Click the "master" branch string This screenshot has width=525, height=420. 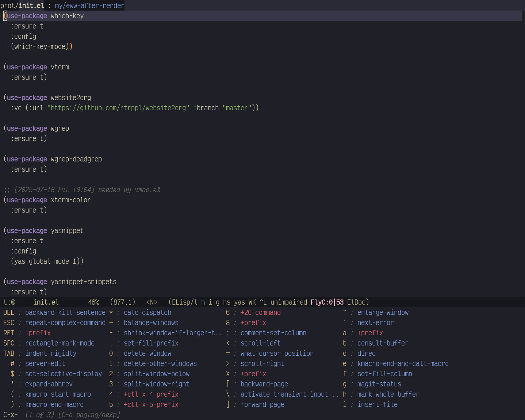tap(237, 108)
